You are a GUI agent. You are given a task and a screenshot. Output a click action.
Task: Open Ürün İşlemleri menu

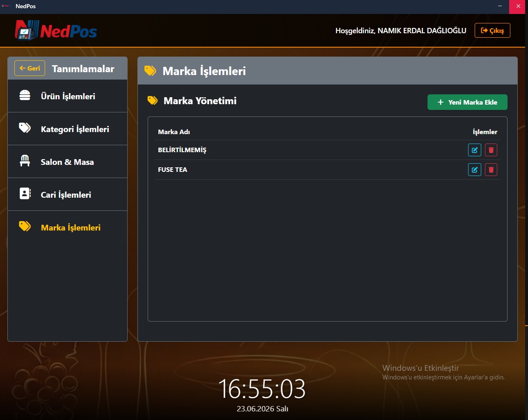tap(68, 96)
